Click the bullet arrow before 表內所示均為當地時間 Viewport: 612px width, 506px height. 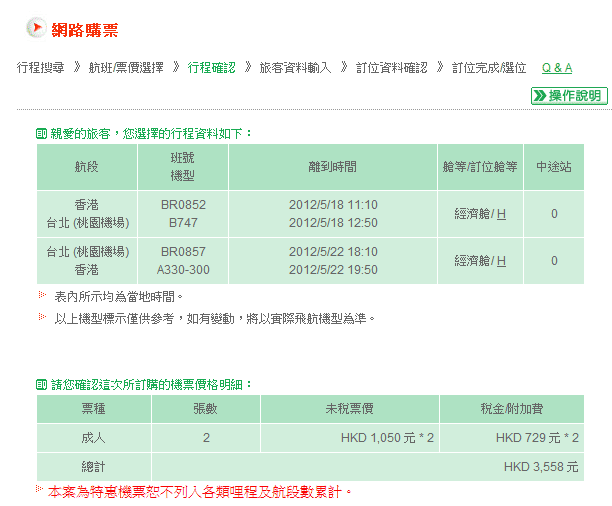tap(43, 296)
